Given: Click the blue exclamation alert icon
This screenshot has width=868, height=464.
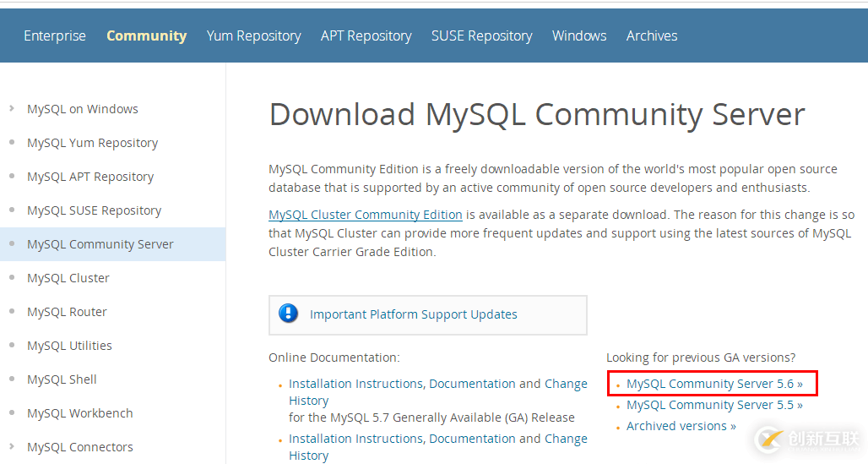Looking at the screenshot, I should (x=289, y=314).
